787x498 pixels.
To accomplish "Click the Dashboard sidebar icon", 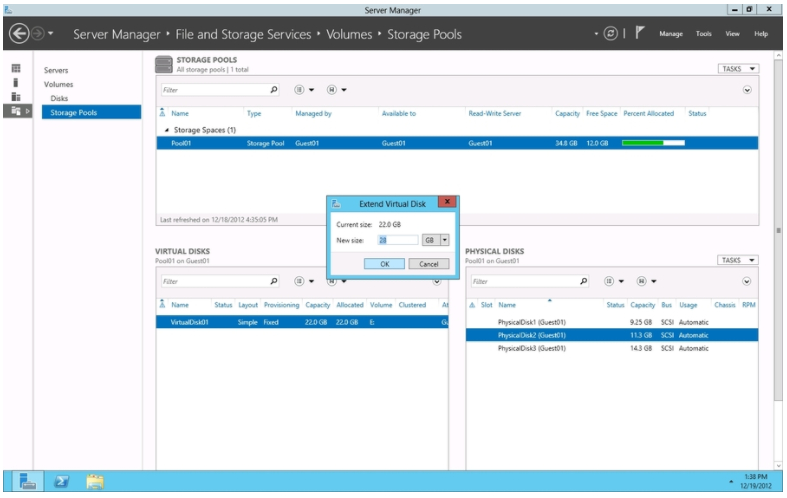I will [16, 68].
